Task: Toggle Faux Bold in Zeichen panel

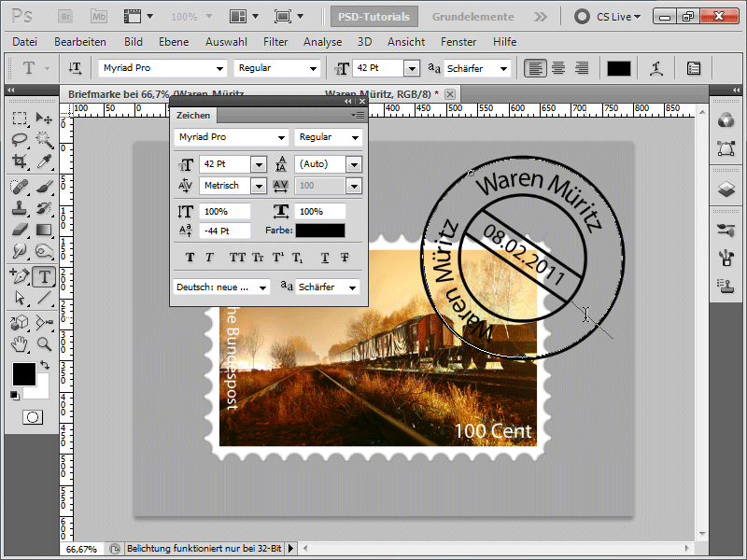Action: pos(190,258)
